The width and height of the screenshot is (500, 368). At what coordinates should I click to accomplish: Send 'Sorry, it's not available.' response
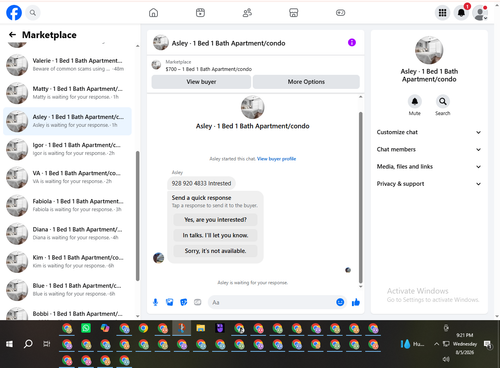tap(215, 251)
